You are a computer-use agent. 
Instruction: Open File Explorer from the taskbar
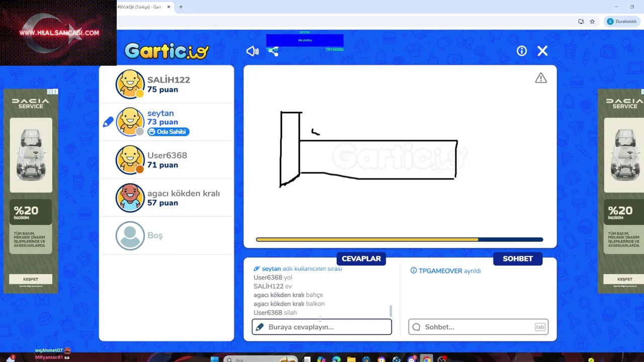pos(351,359)
